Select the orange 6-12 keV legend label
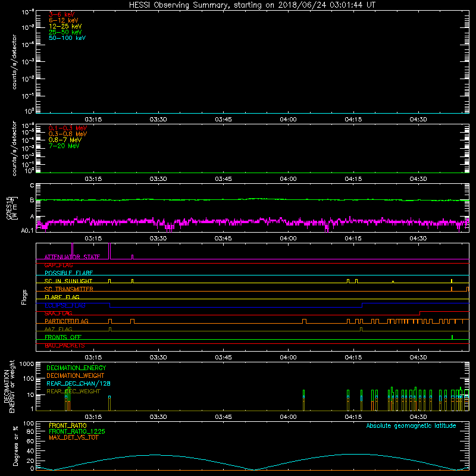 (x=64, y=20)
